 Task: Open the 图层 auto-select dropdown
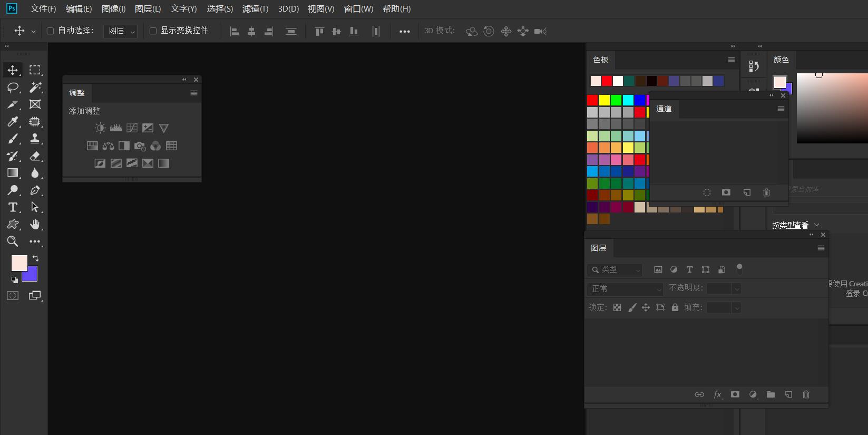tap(121, 32)
